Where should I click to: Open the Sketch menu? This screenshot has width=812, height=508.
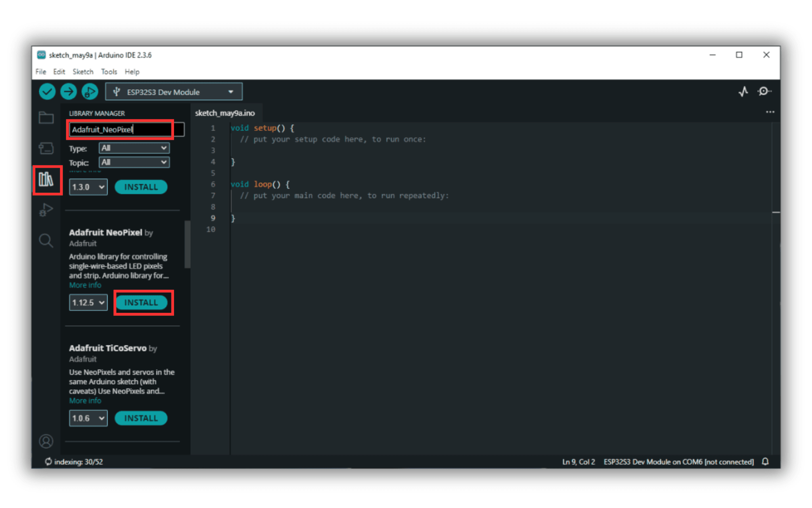(x=83, y=72)
